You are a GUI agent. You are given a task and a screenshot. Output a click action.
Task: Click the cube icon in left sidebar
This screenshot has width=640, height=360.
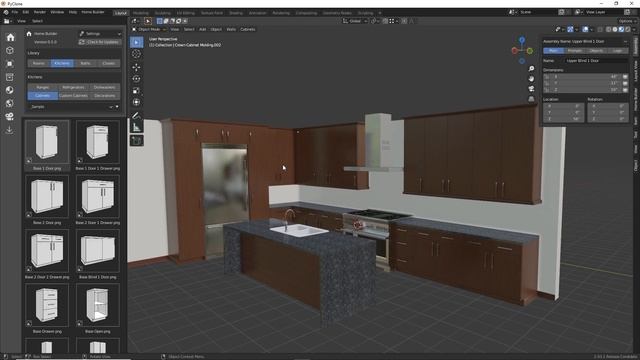pos(10,51)
